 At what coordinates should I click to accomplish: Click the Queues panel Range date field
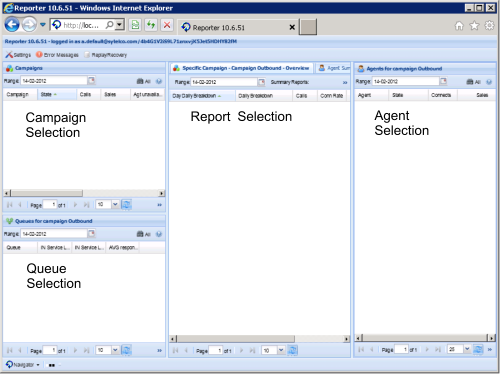click(x=54, y=234)
